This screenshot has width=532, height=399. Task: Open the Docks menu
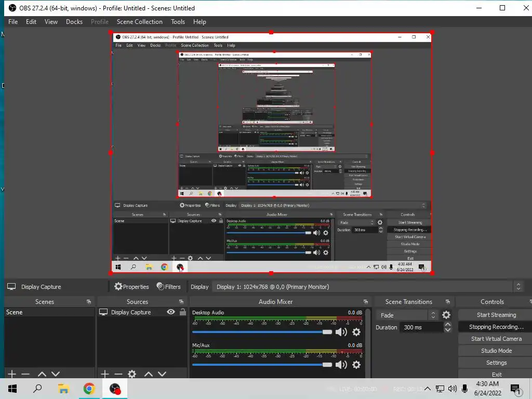pyautogui.click(x=74, y=22)
